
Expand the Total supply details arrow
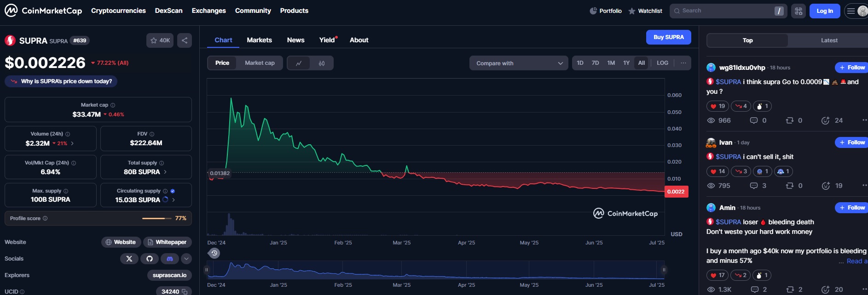pos(165,172)
